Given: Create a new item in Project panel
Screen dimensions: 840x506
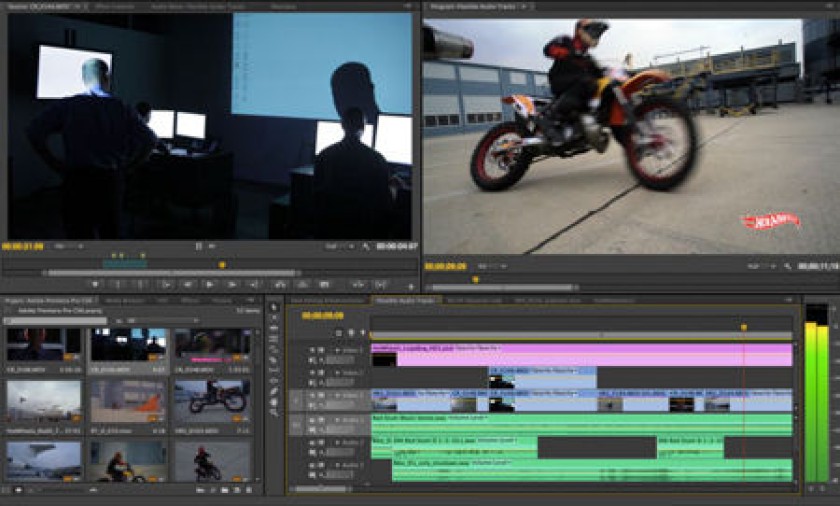Looking at the screenshot, I should tap(237, 490).
